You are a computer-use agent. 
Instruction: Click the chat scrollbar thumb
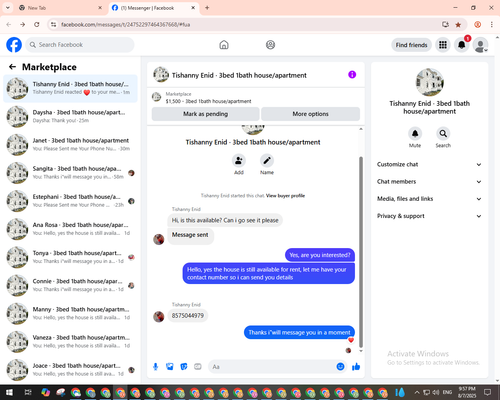coord(361,252)
